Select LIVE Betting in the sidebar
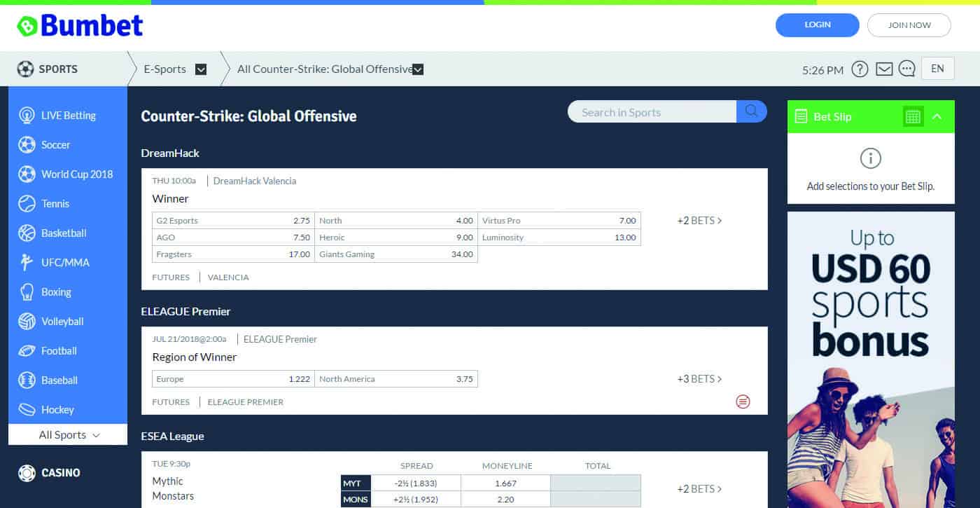This screenshot has width=980, height=508. [x=68, y=116]
